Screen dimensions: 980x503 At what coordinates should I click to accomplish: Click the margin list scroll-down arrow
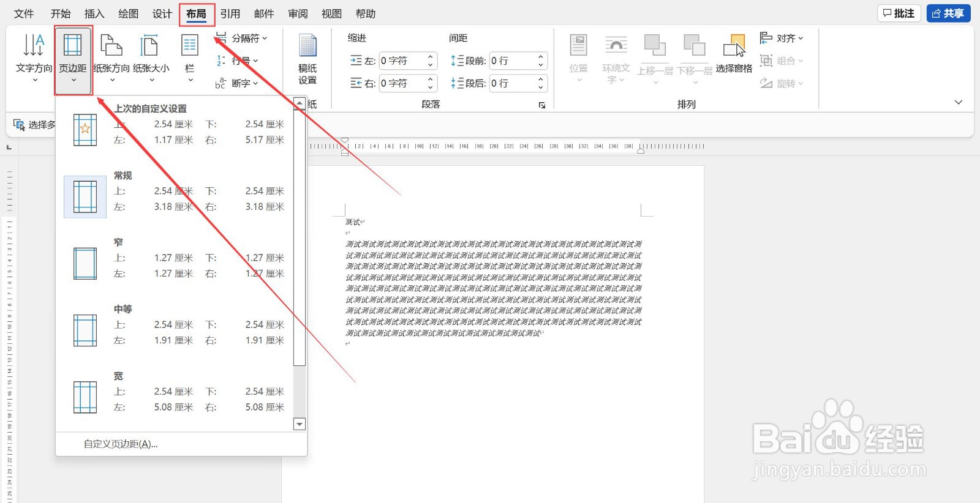point(300,424)
